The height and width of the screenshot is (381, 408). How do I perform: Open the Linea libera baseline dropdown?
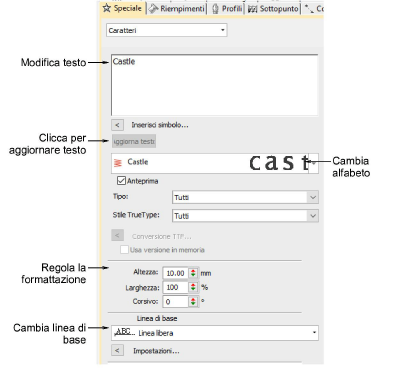click(x=215, y=333)
